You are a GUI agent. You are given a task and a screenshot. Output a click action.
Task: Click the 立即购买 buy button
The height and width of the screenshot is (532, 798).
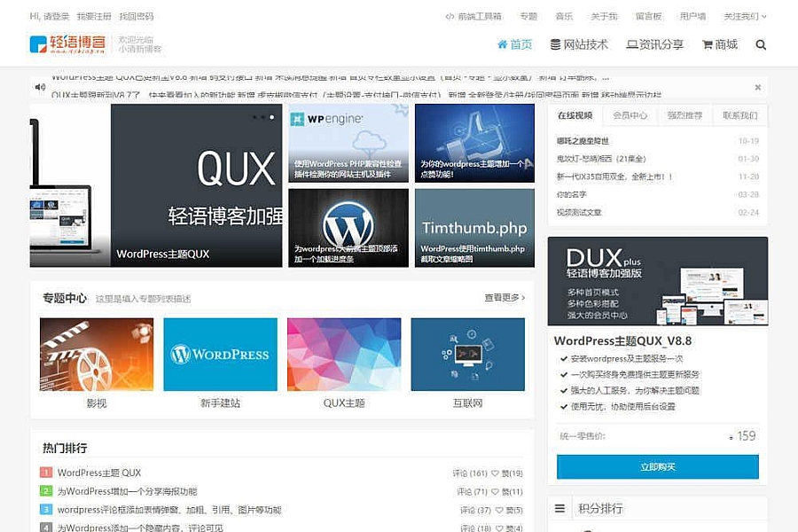click(658, 467)
